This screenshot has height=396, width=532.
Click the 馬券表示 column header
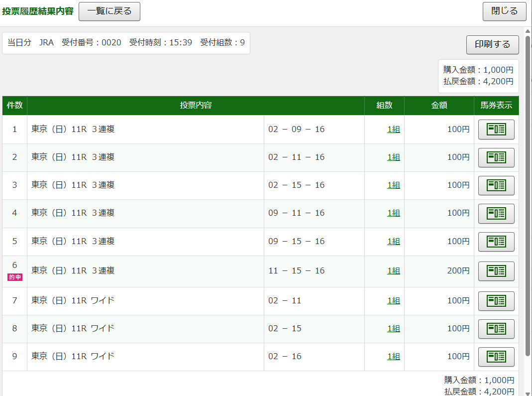coord(496,105)
